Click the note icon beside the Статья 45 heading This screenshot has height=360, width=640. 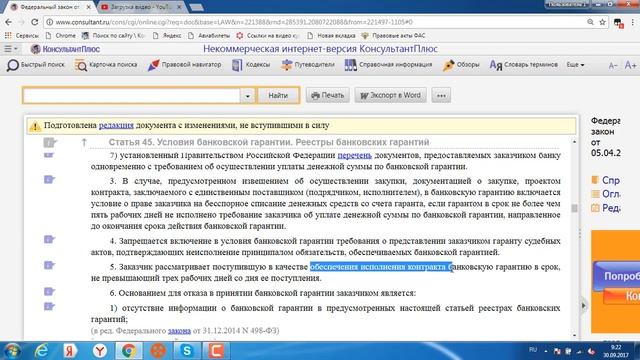(50, 142)
